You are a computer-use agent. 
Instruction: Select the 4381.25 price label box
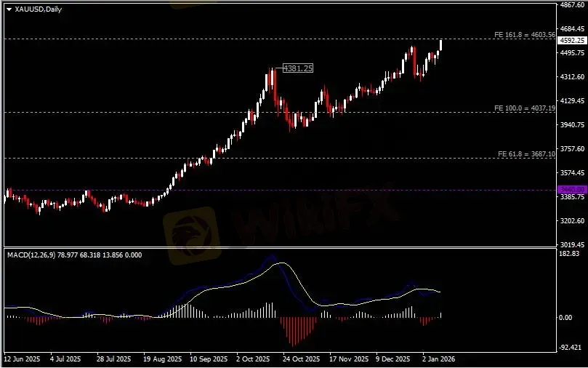(298, 68)
